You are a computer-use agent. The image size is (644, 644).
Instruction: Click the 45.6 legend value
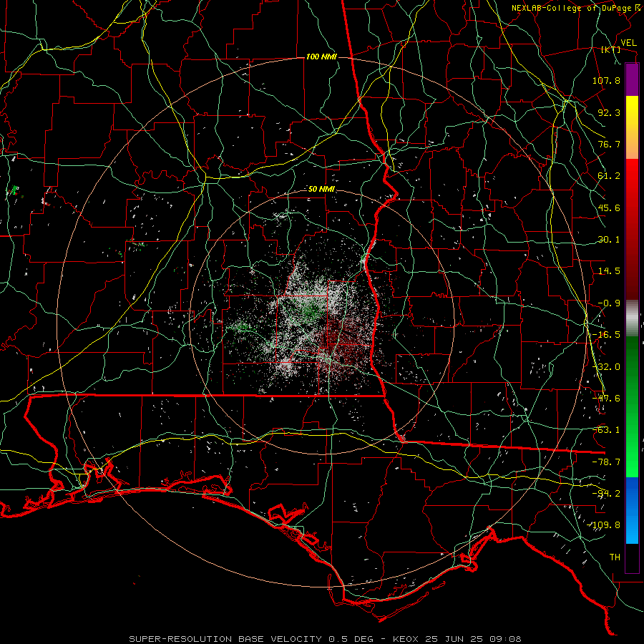[609, 208]
